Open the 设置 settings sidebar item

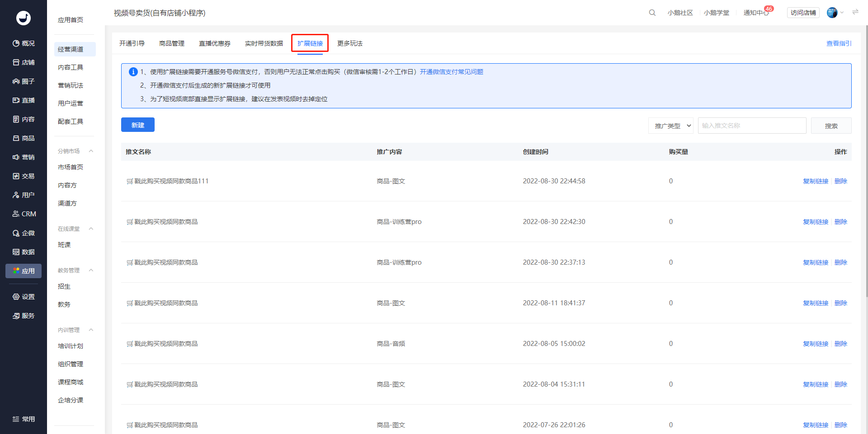pos(24,297)
